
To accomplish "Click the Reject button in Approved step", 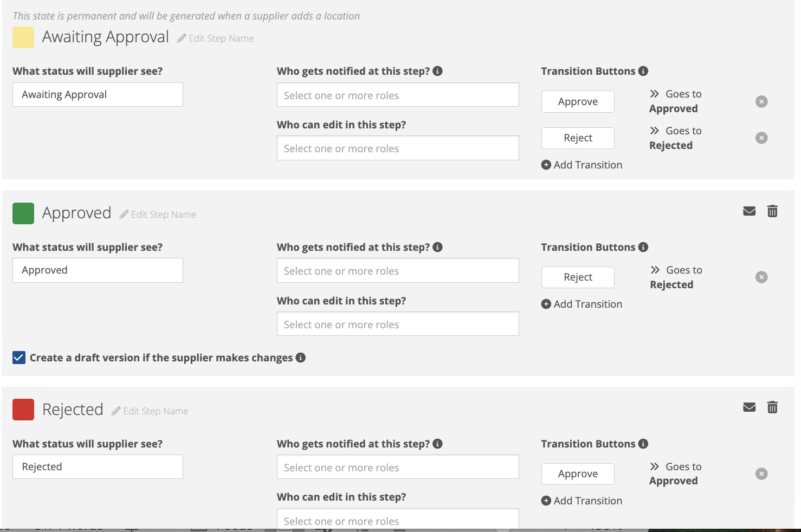I will [578, 277].
